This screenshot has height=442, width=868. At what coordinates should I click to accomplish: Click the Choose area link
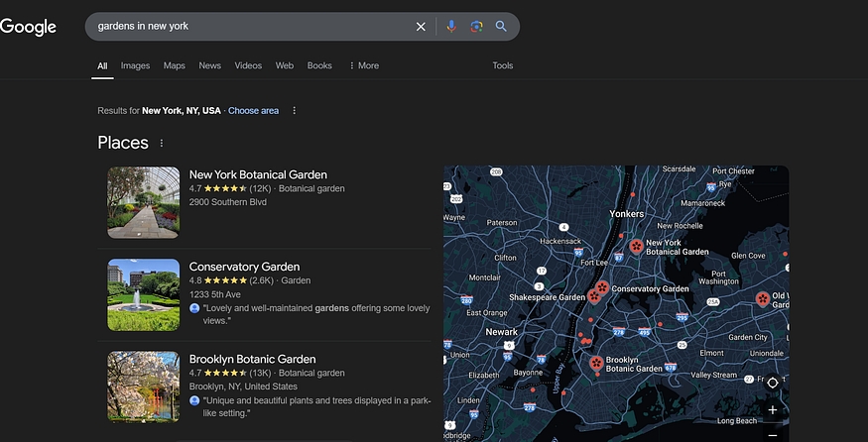(x=253, y=111)
